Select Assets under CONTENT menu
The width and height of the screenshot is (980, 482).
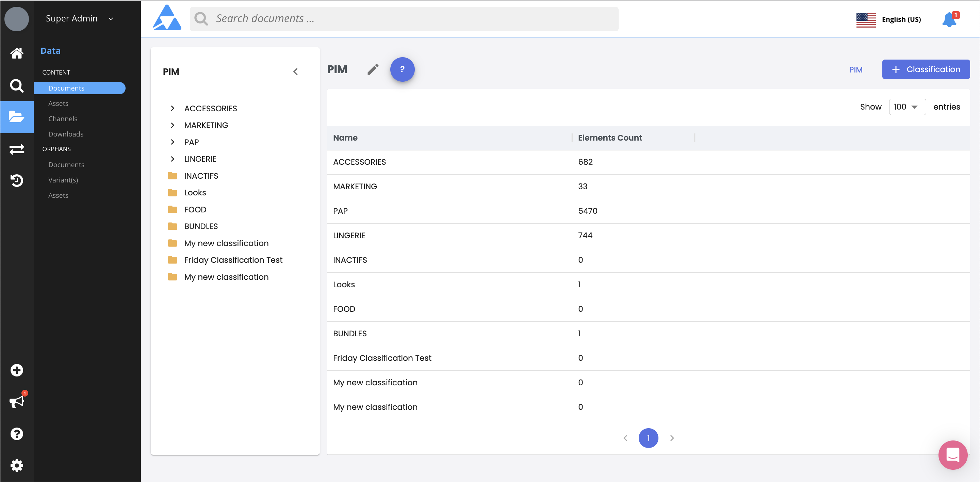58,103
